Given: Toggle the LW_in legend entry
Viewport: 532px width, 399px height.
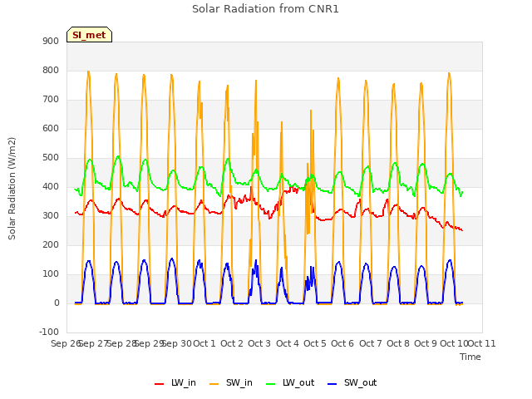Looking at the screenshot, I should click(175, 382).
